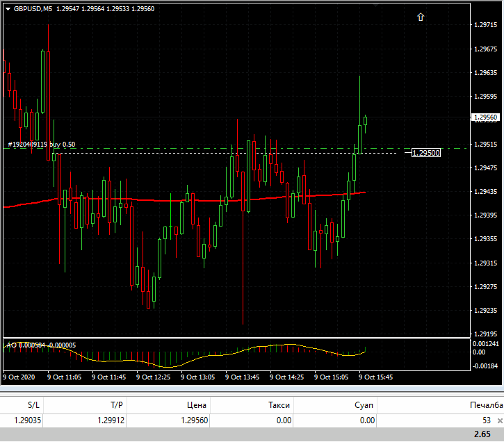This screenshot has width=504, height=442.
Task: Click the swap cell value 0.00
Action: (x=367, y=420)
